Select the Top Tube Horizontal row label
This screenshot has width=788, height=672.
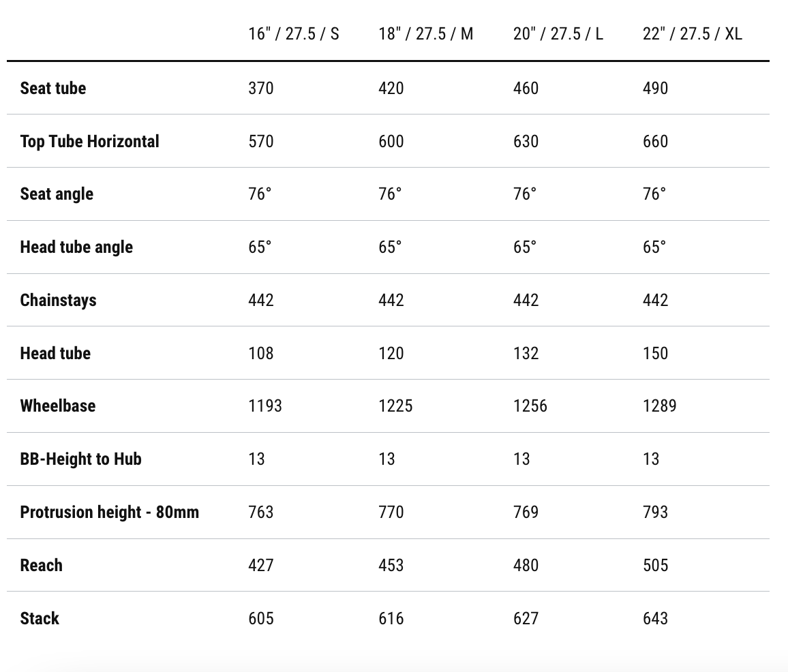tap(89, 141)
